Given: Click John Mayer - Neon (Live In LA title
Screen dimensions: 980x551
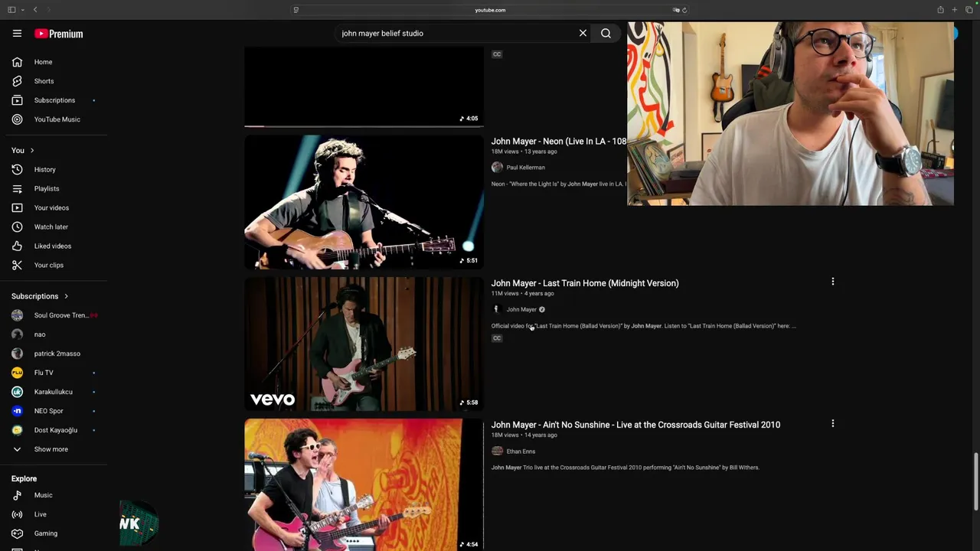Looking at the screenshot, I should pyautogui.click(x=558, y=142).
